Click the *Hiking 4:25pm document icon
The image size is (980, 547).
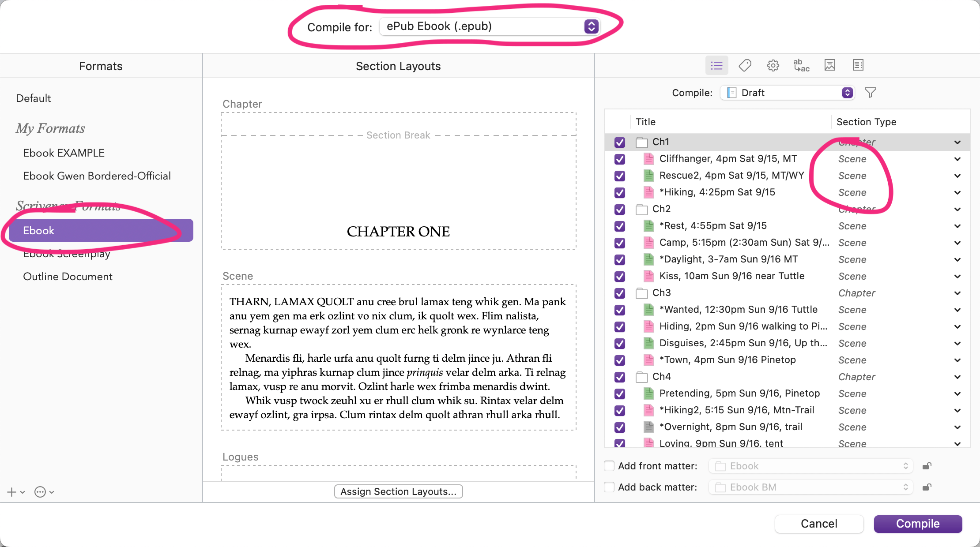pos(648,192)
